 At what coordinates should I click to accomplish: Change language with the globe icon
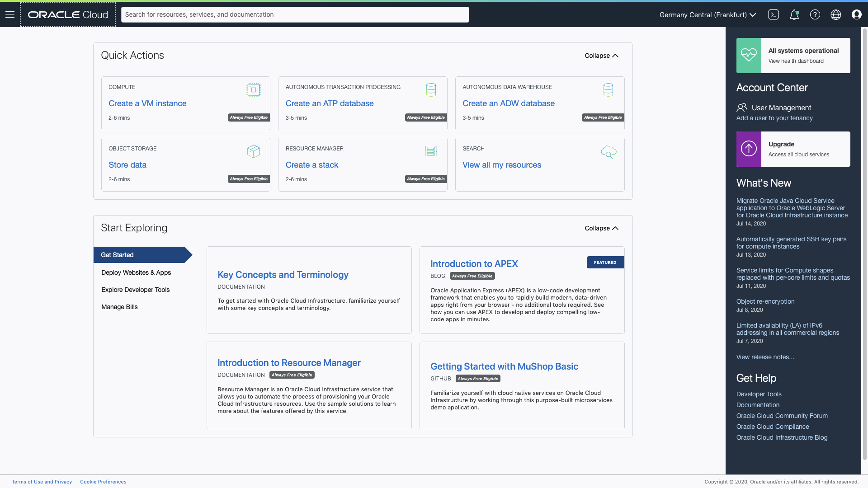click(835, 14)
